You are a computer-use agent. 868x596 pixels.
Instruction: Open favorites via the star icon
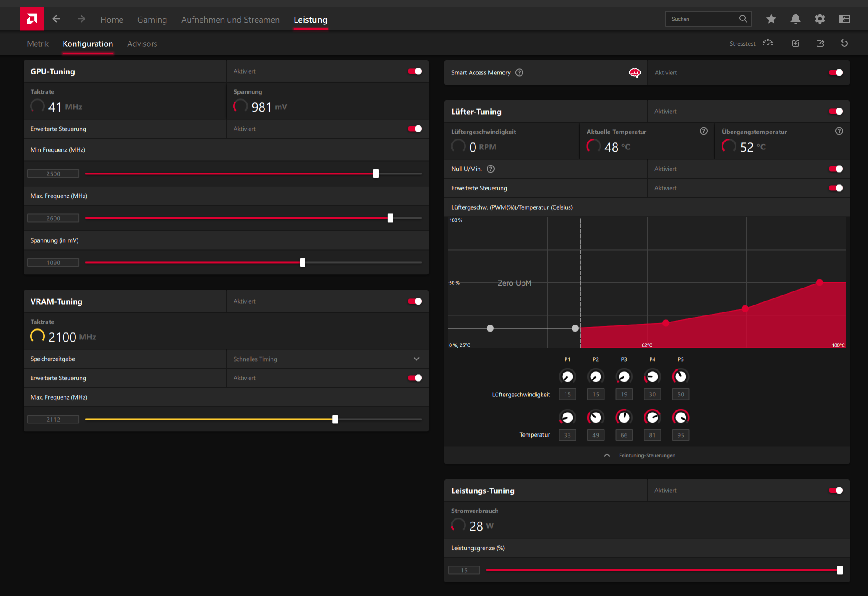point(771,19)
